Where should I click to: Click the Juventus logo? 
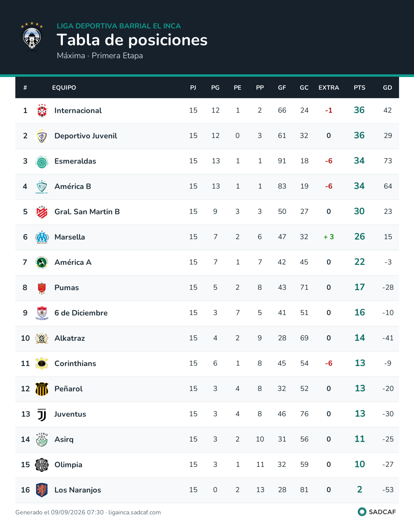[42, 414]
